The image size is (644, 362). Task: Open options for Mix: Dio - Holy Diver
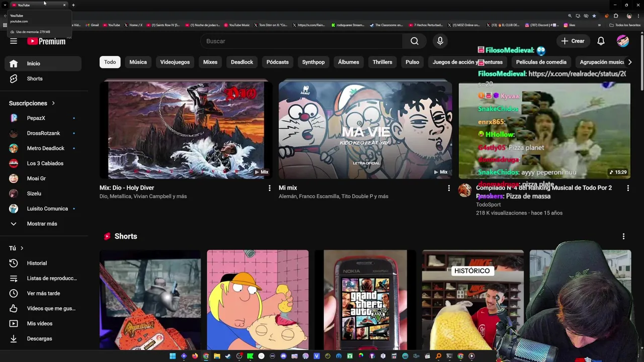[x=269, y=188]
